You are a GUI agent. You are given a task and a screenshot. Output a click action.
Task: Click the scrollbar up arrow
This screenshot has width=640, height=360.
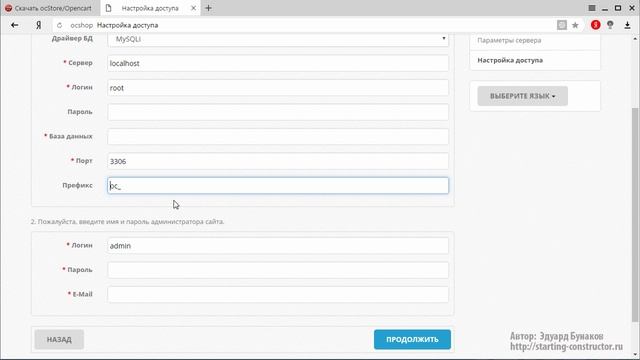pos(635,39)
